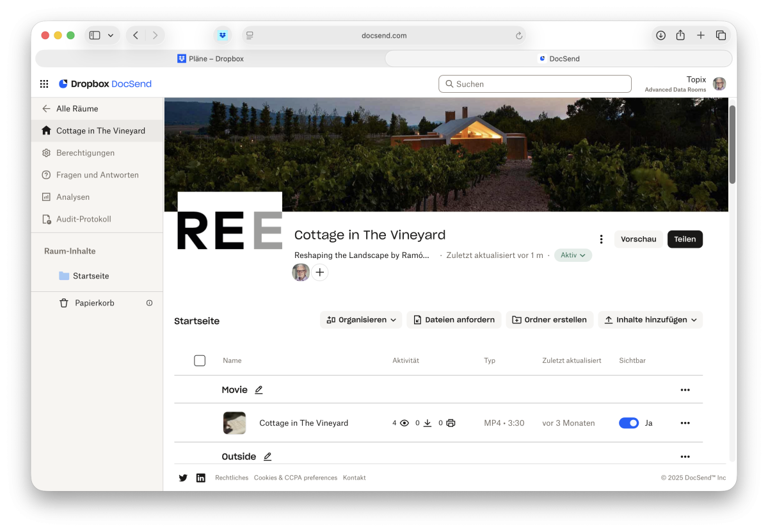The width and height of the screenshot is (768, 532).
Task: Open the Cottage in The Vineyard video thumbnail
Action: 234,423
